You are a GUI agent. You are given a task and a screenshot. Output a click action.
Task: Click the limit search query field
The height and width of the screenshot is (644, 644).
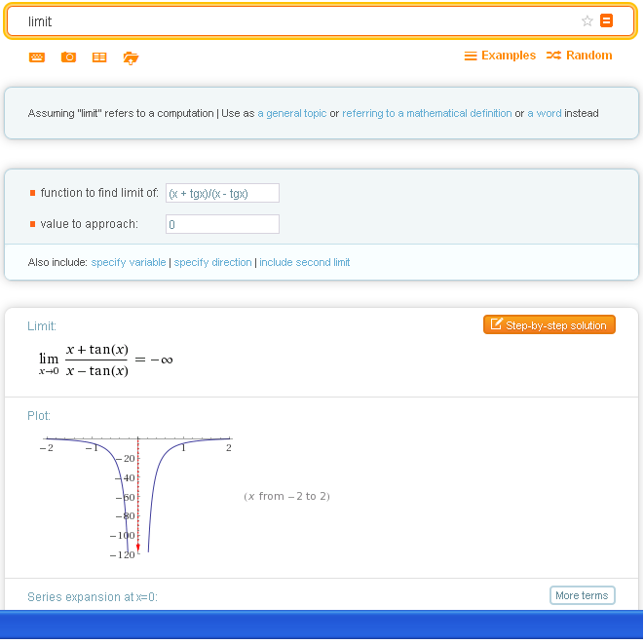(292, 21)
